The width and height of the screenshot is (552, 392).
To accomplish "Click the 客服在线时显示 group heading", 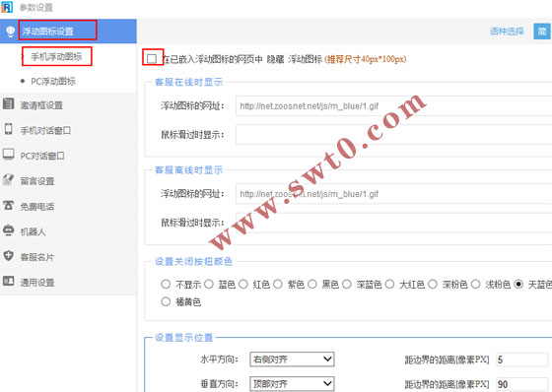I will coord(188,82).
